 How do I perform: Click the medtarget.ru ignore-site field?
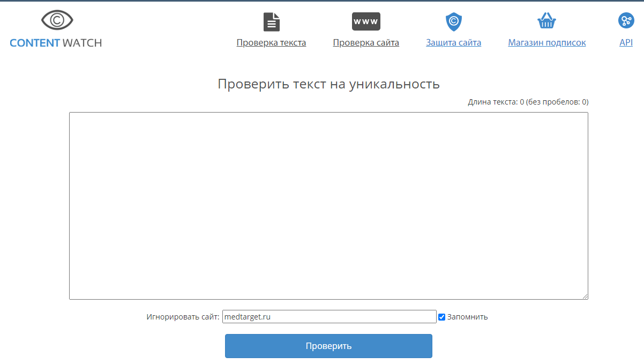point(329,316)
